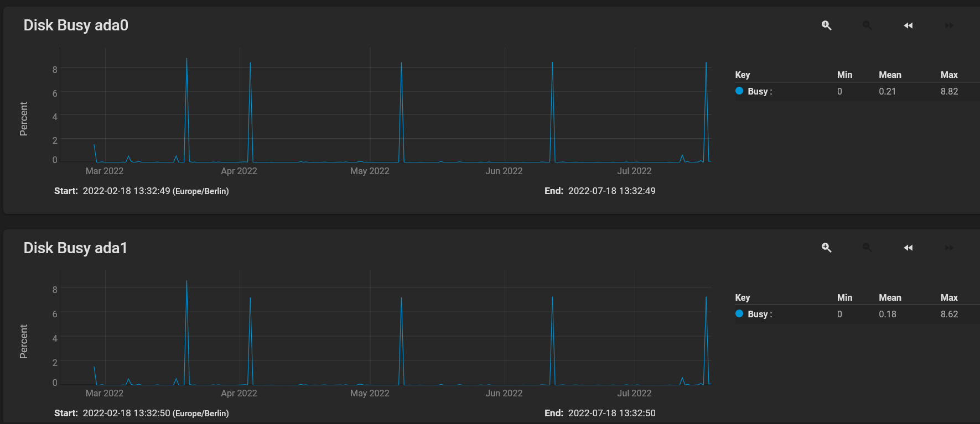
Task: Click the ada1 Mean value 0.18
Action: [x=887, y=314]
